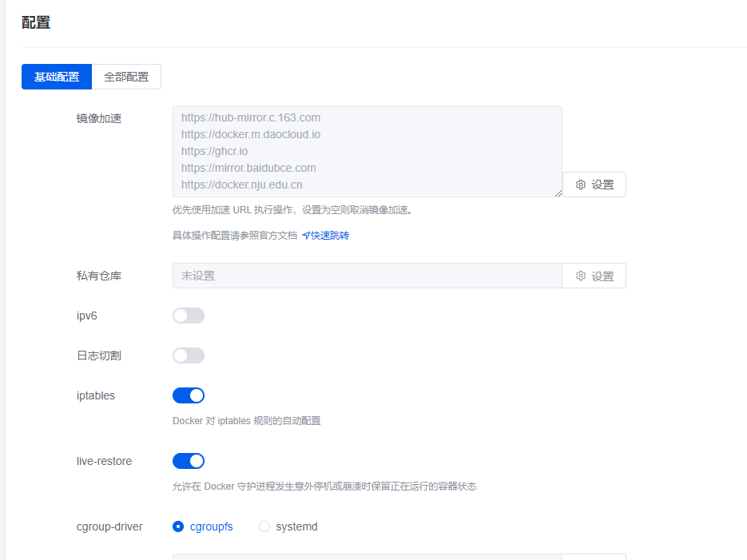The width and height of the screenshot is (747, 560).
Task: Click the https://ghcr.io mirror entry
Action: 214,152
